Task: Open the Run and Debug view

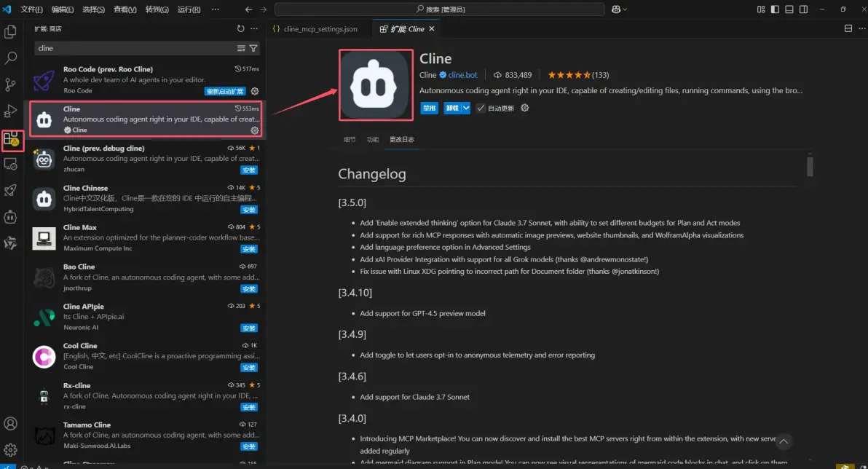Action: [x=11, y=111]
